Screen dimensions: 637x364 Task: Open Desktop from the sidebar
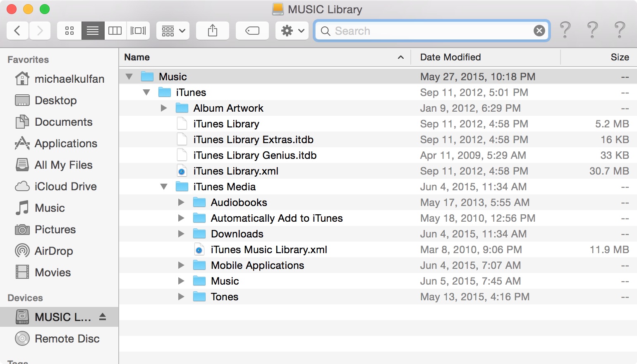pos(59,101)
